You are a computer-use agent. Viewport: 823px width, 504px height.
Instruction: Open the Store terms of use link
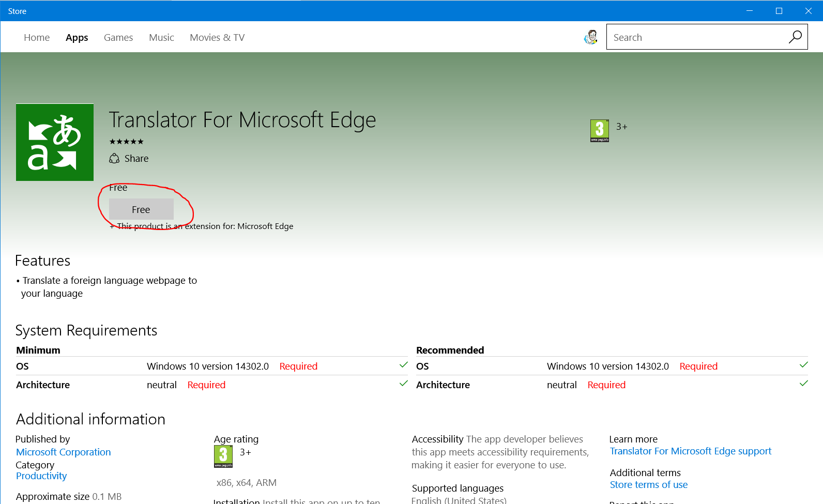coord(648,485)
